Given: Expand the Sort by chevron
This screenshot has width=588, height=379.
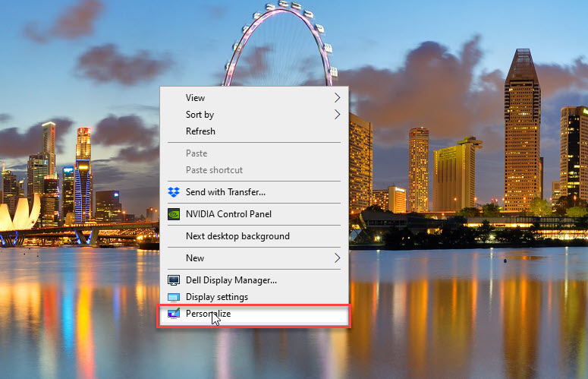Looking at the screenshot, I should [337, 115].
